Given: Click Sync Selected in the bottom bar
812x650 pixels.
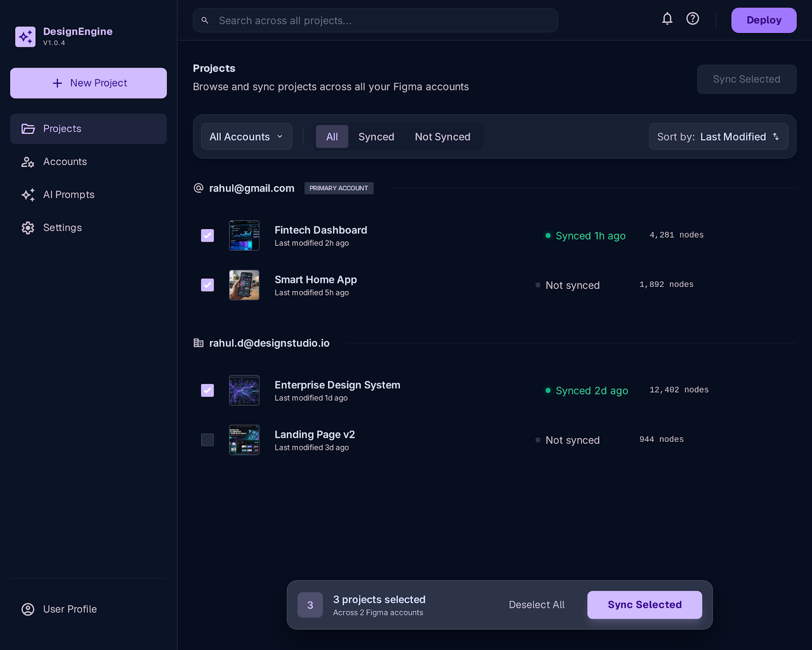Looking at the screenshot, I should tap(645, 605).
